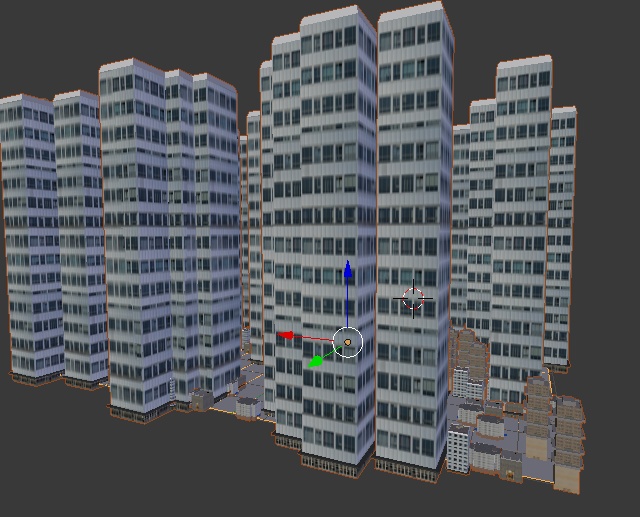Viewport: 640px width, 517px height.
Task: Click the white circle at the gizmo center
Action: tap(348, 342)
